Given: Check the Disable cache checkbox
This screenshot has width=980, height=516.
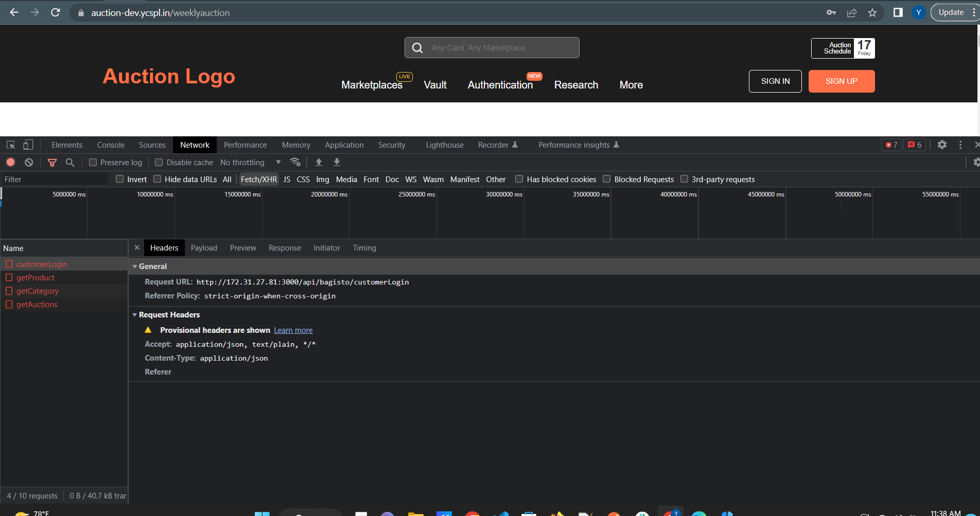Looking at the screenshot, I should point(159,163).
